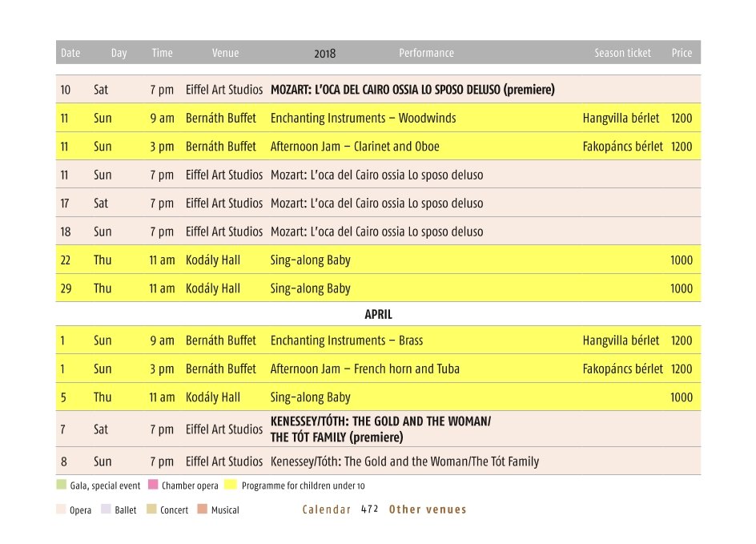Click the Opera legend color swatch
756x544 pixels.
(61, 509)
